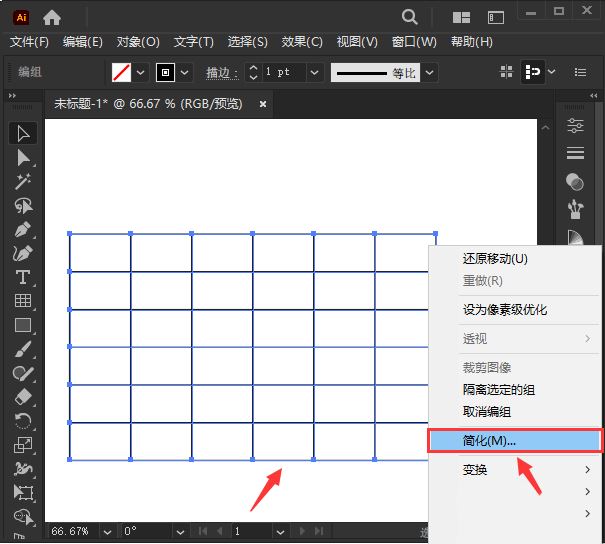Open the artboard number dropdown
Image resolution: width=605 pixels, height=544 pixels.
(281, 532)
